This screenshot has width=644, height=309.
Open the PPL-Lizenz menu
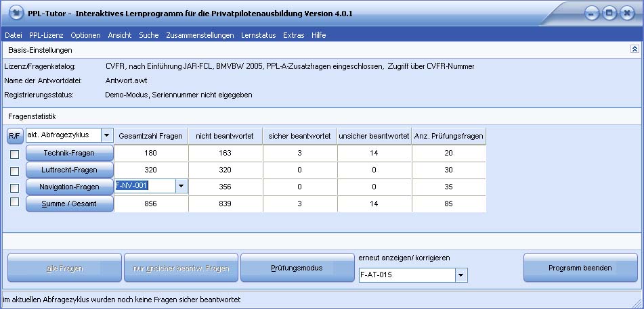pos(47,35)
